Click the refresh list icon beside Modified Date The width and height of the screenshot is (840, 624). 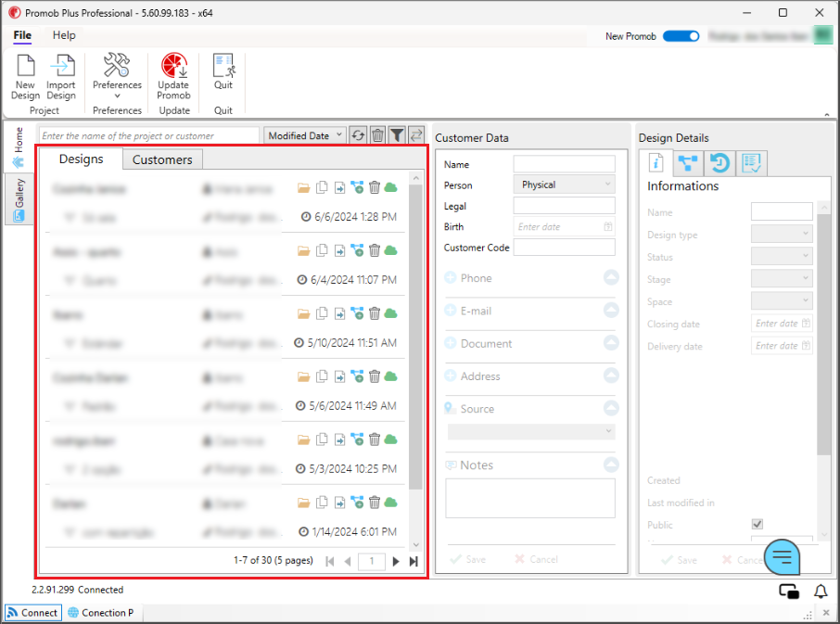coord(358,135)
